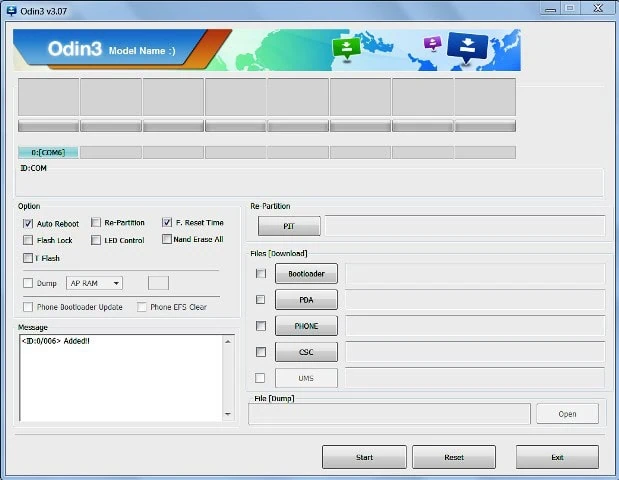
Task: Uncheck F. Reset Time
Action: [x=167, y=222]
